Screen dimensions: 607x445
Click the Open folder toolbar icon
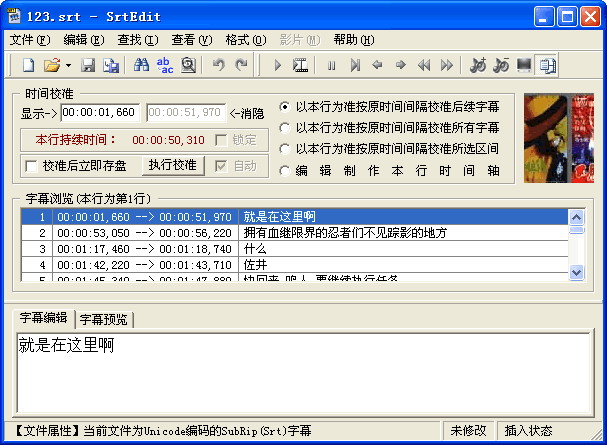(52, 65)
